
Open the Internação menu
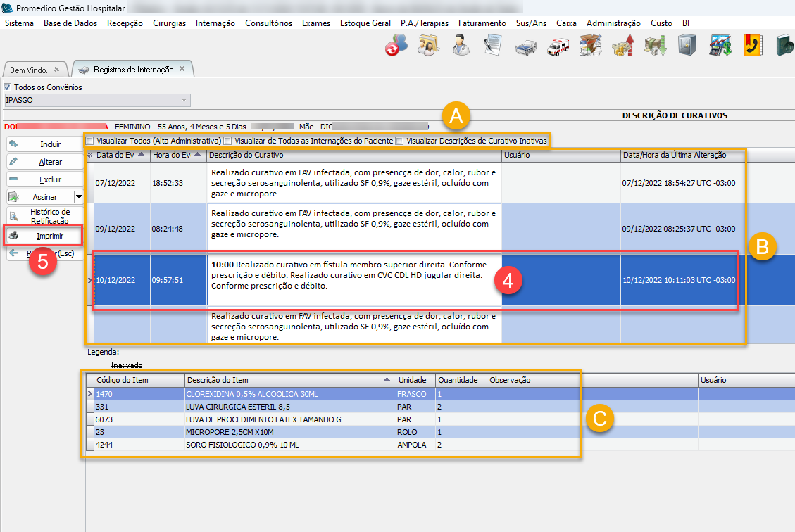click(215, 23)
